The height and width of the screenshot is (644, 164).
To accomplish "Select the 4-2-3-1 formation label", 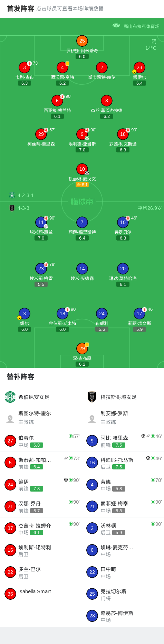I will click(x=26, y=195).
